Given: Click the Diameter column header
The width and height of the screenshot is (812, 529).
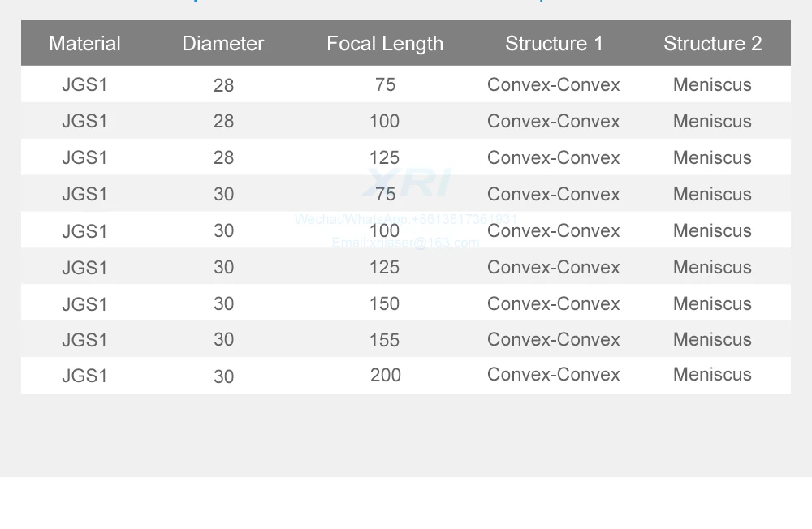Looking at the screenshot, I should [x=223, y=44].
